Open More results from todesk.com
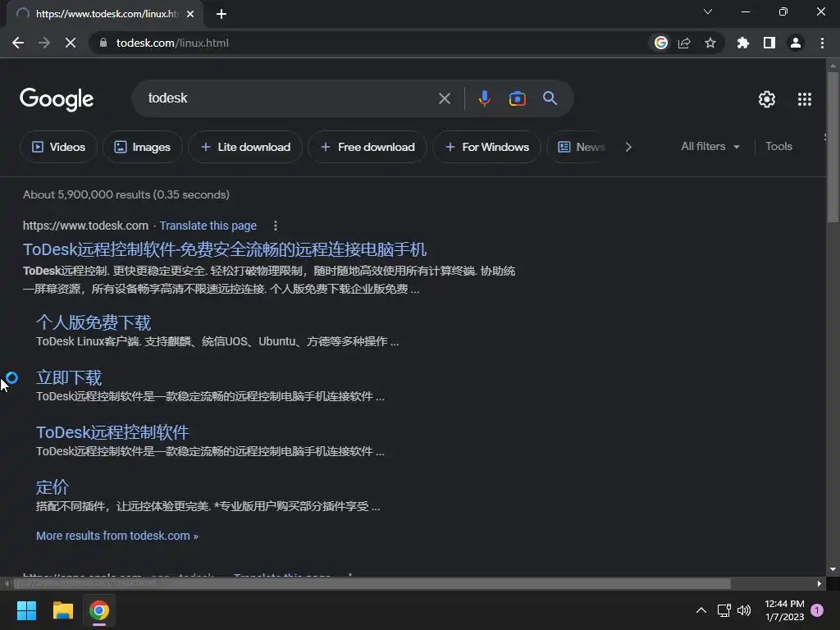 tap(116, 536)
